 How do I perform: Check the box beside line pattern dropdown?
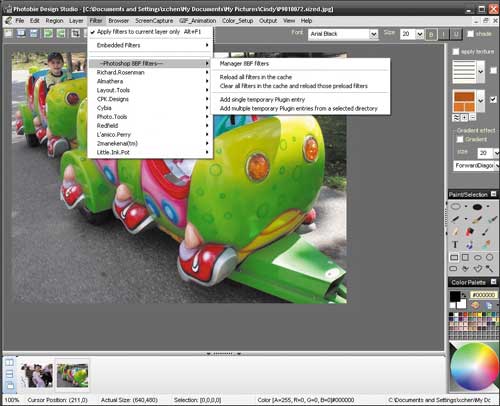click(x=493, y=70)
